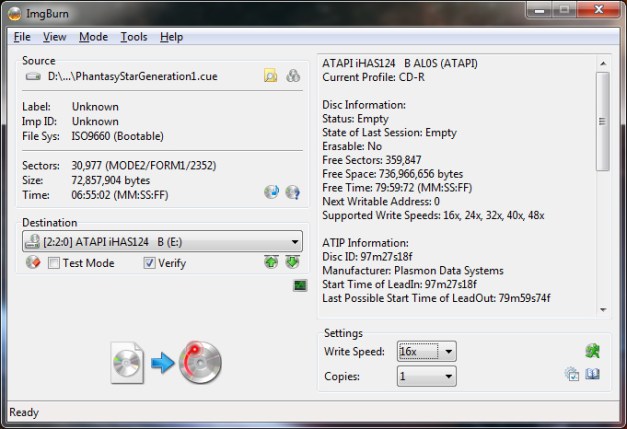
Task: Click the blue info icon in the Source panel
Action: (293, 192)
